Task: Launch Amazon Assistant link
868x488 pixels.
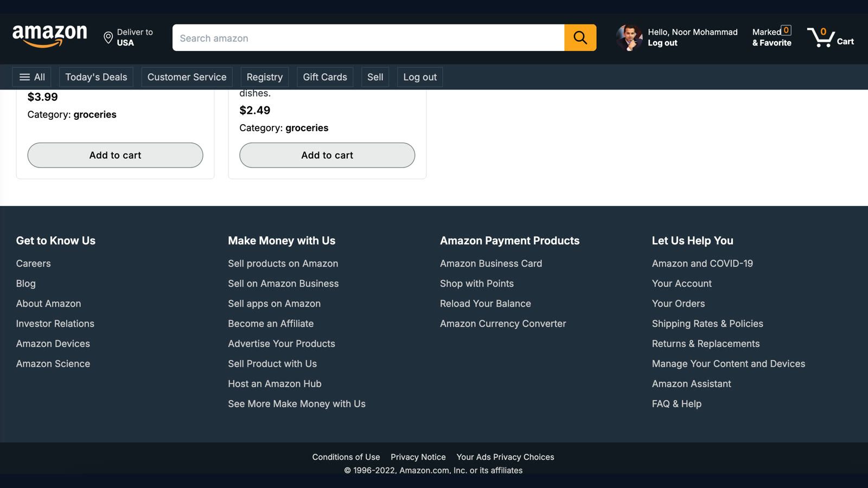Action: coord(691,384)
